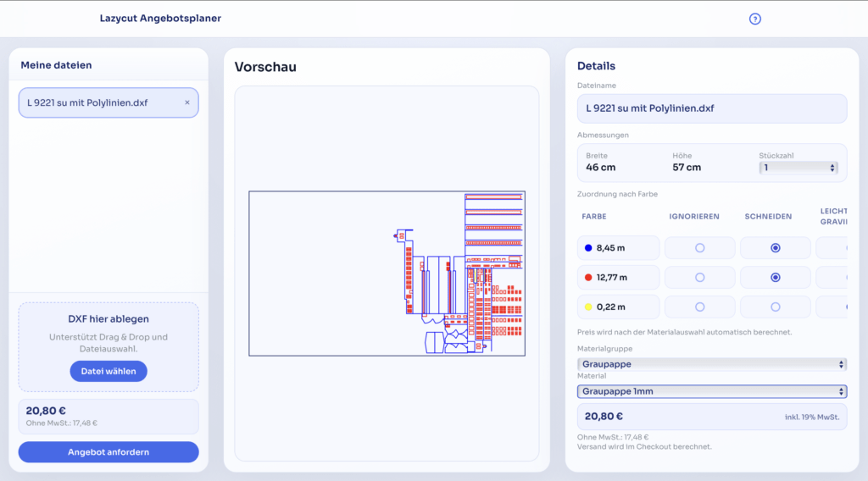The height and width of the screenshot is (481, 868).
Task: Set red 12,77 m row to Ignorieren
Action: 699,278
